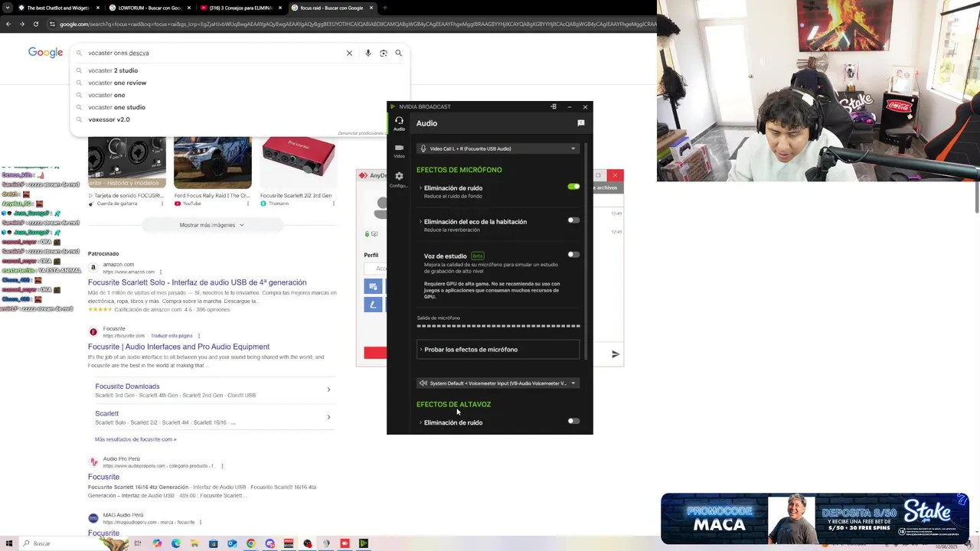
Task: Click the sign-in icon in NVIDIA Broadcast title bar
Action: tap(553, 106)
